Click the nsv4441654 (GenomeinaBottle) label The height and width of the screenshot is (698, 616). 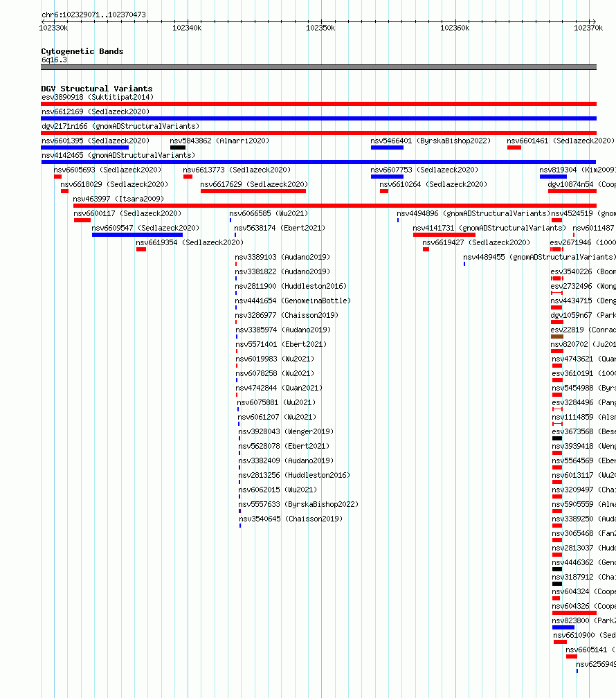[x=293, y=301]
